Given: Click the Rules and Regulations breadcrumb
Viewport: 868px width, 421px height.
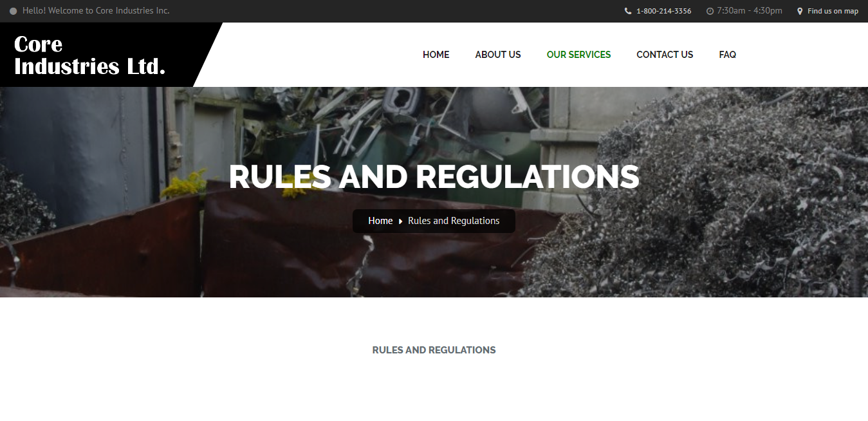Looking at the screenshot, I should point(454,221).
